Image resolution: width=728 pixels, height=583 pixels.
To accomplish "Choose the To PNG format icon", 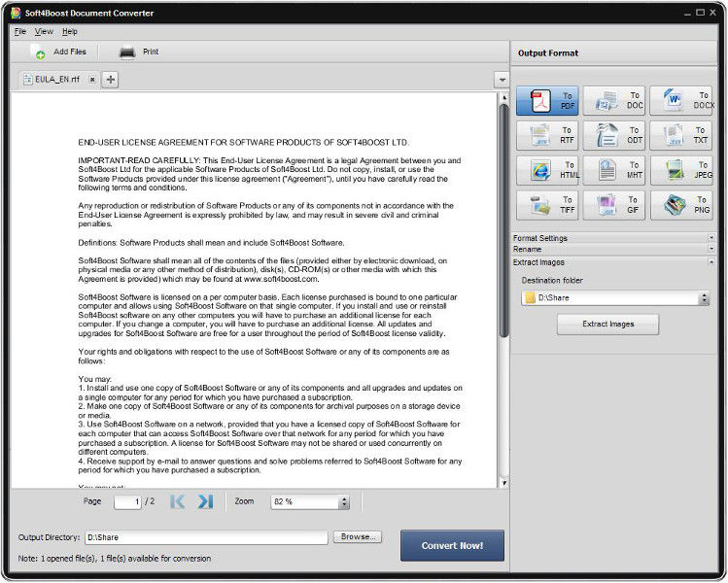I will (x=681, y=205).
